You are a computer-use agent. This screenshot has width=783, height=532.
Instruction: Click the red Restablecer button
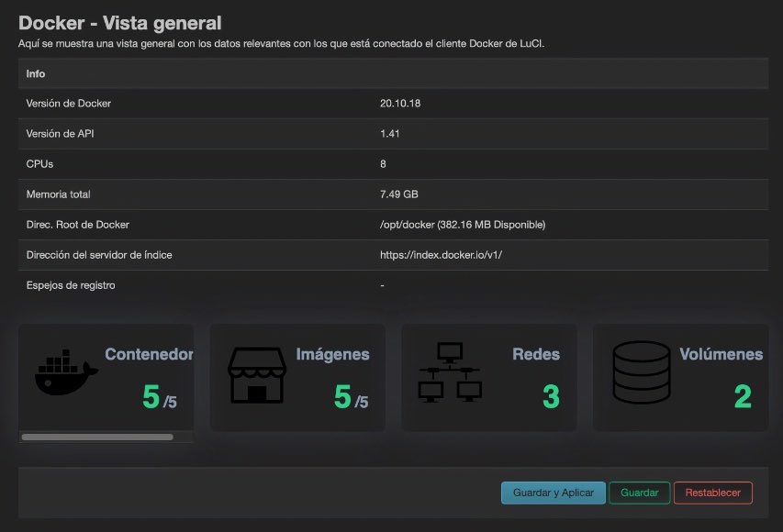[712, 493]
